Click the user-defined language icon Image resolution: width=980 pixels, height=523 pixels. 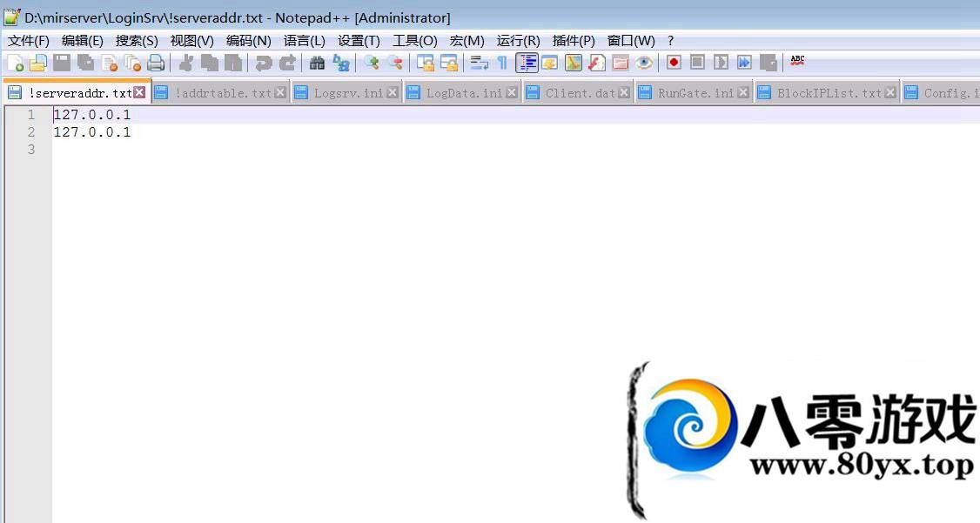[x=550, y=63]
